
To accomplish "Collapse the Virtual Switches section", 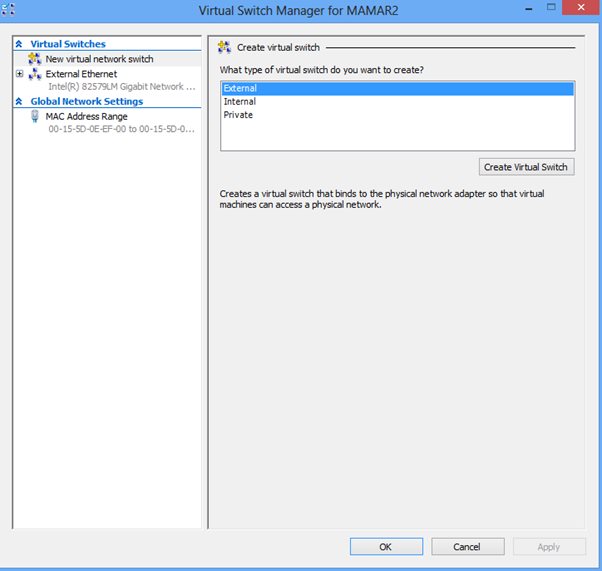I will [x=19, y=44].
